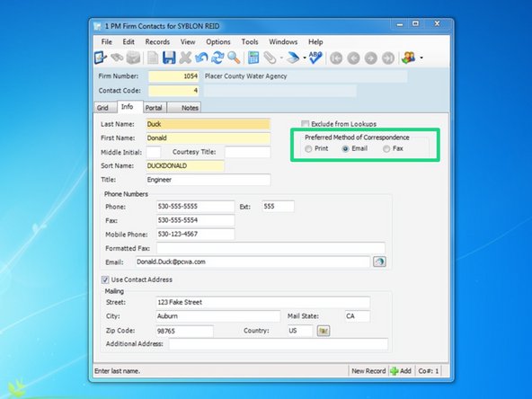Switch to the Grid tab

tap(105, 108)
